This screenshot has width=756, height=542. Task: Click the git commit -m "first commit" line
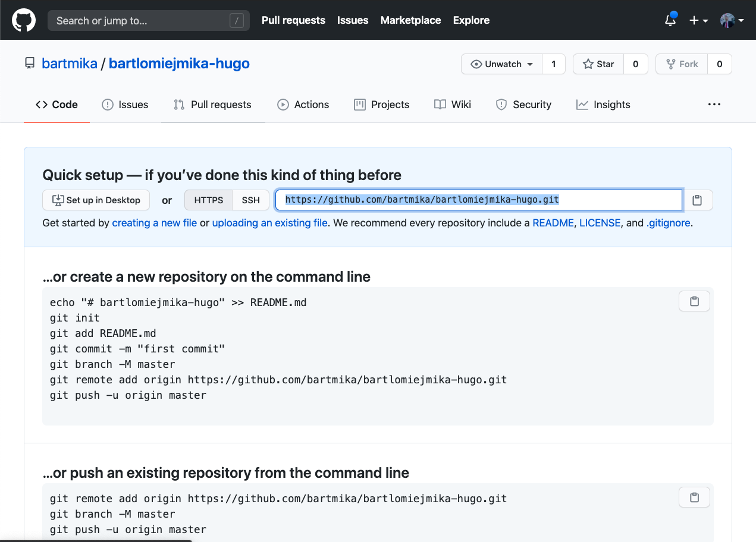tap(137, 349)
